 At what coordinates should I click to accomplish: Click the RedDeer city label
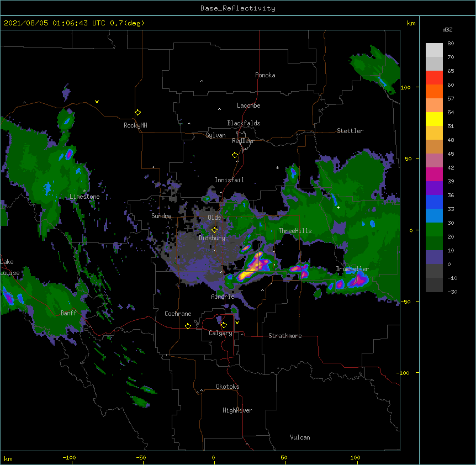click(243, 141)
